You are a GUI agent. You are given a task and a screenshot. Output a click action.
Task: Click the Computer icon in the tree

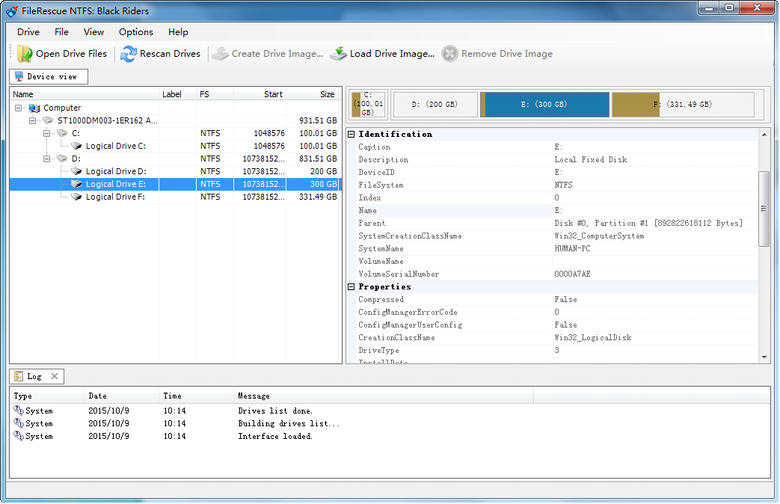point(35,108)
